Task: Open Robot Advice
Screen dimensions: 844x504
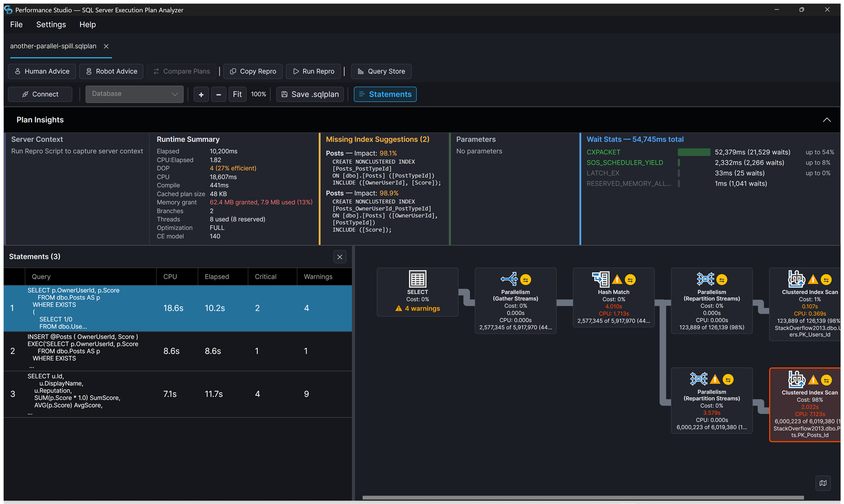Action: click(111, 71)
